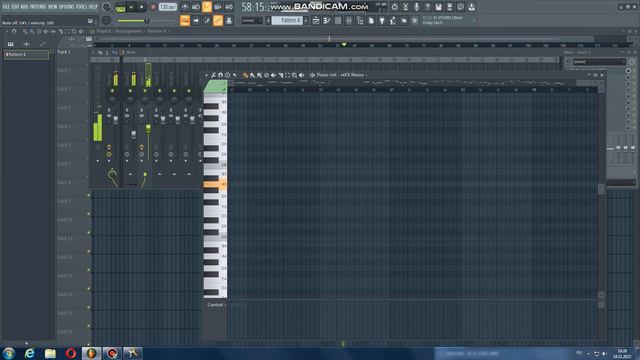Open the project picker page icon

point(371,20)
